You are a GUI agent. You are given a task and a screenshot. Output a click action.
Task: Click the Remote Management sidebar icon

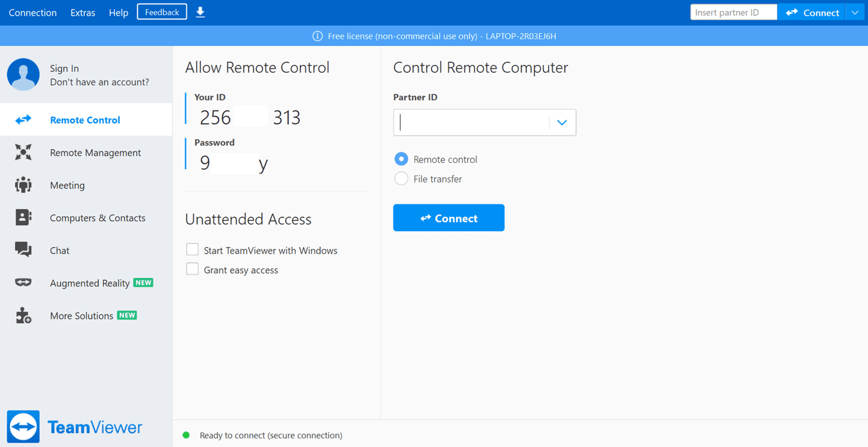(x=23, y=152)
